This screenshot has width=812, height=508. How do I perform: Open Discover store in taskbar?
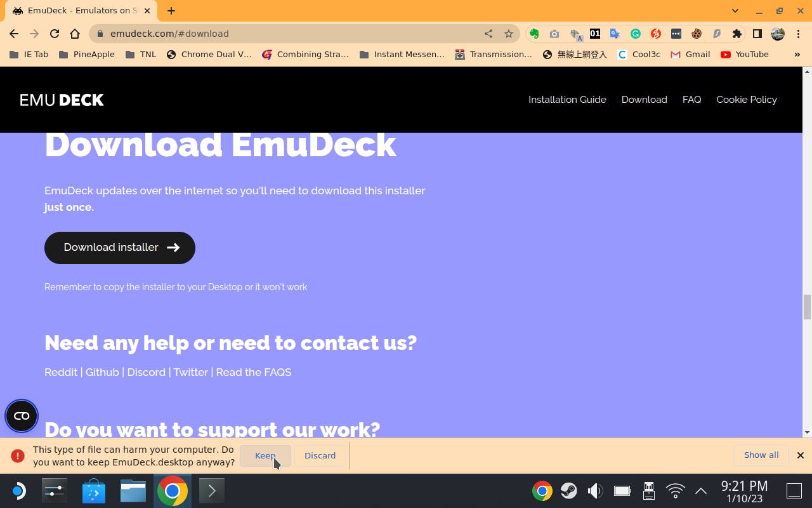click(x=94, y=491)
